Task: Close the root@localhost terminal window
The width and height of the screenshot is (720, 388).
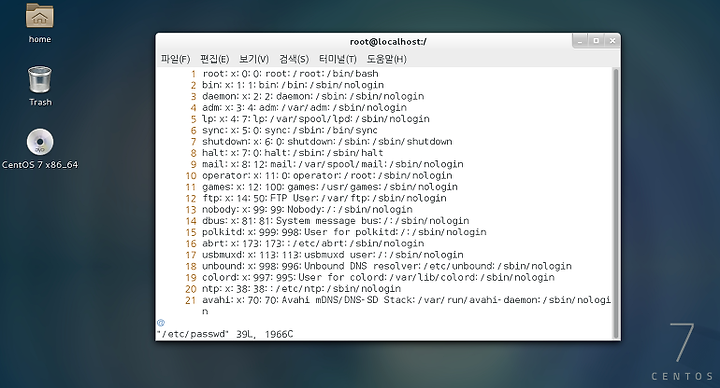Action: click(612, 41)
